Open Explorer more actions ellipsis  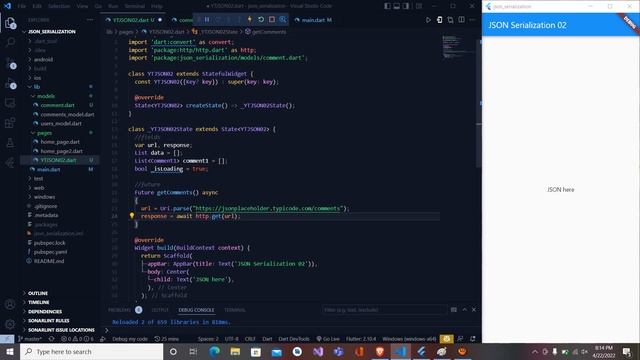pyautogui.click(x=90, y=20)
